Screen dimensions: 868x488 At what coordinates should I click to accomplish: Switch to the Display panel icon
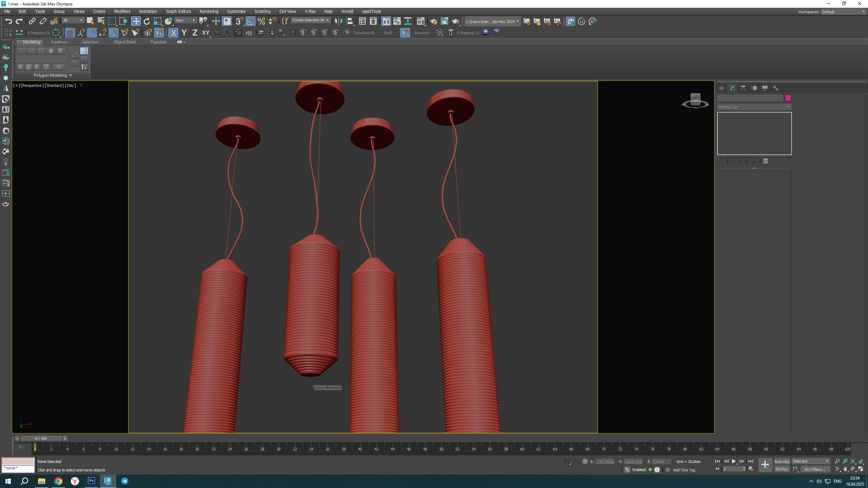(765, 88)
